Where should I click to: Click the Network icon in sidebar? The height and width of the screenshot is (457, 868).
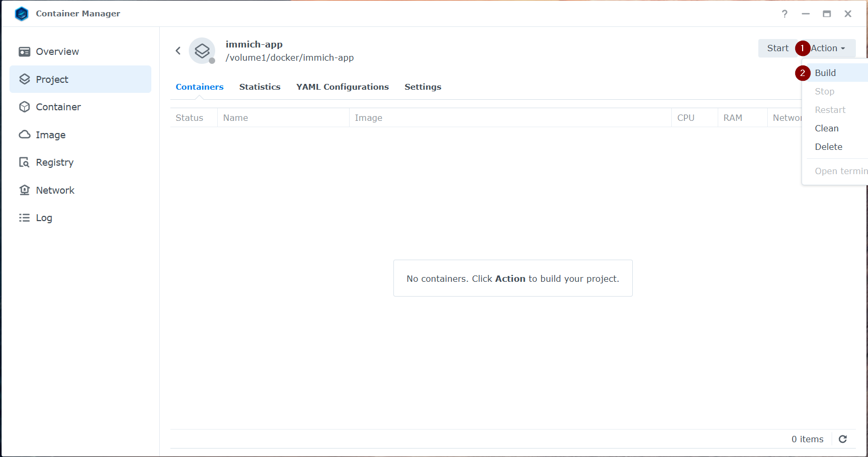pos(24,190)
